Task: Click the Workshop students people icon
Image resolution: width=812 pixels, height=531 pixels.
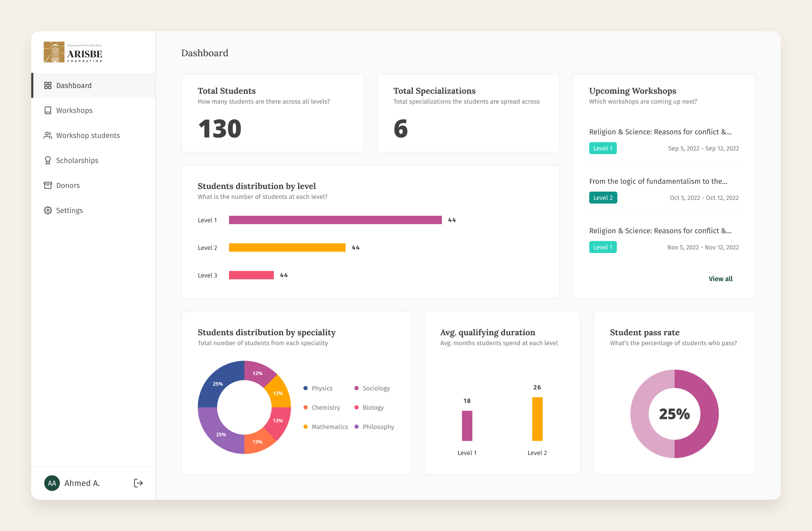Action: tap(48, 135)
